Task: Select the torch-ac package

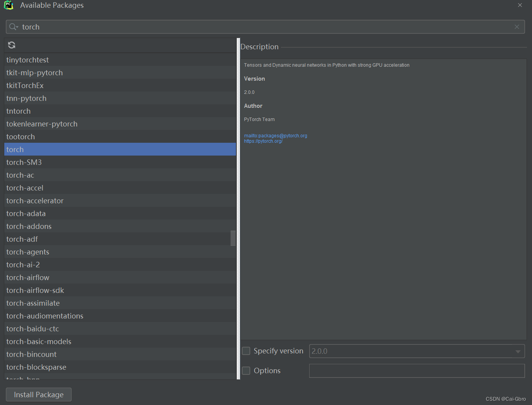Action: pyautogui.click(x=120, y=175)
